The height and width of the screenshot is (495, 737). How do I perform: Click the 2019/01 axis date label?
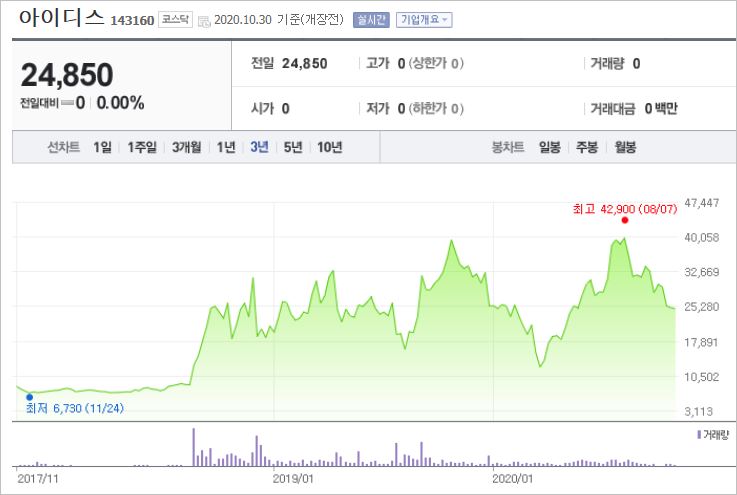[293, 479]
